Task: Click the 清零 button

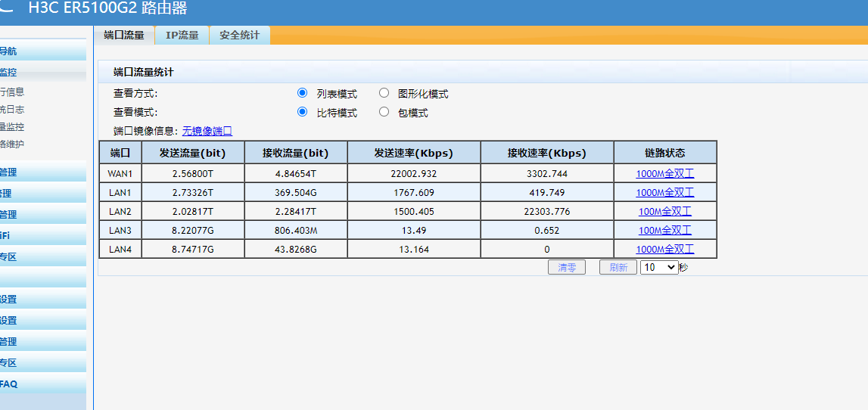Action: (x=567, y=267)
